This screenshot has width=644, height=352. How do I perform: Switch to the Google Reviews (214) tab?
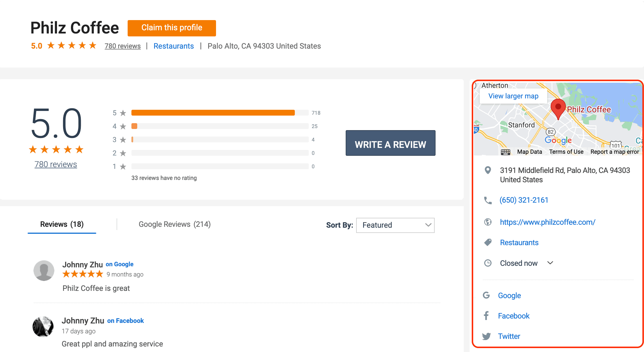point(175,224)
